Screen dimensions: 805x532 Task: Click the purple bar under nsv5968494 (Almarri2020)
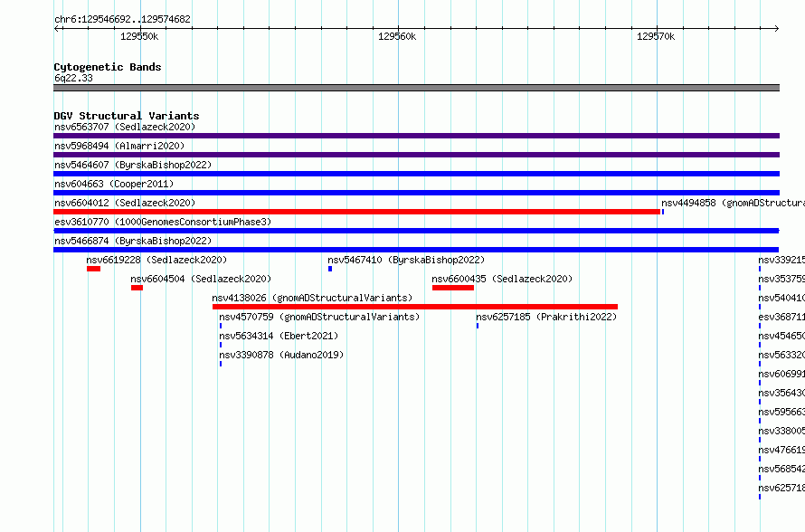(416, 155)
